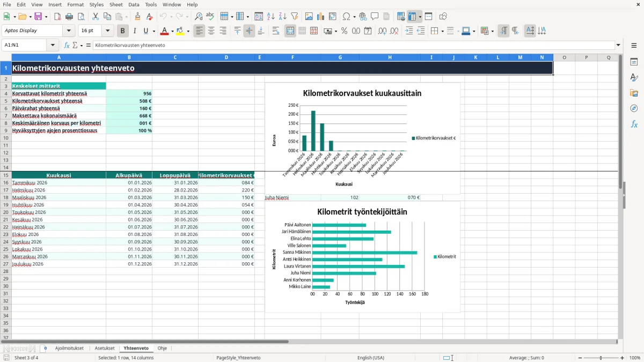The width and height of the screenshot is (644, 362).
Task: Open the sidebar Gallery panel icon
Action: tap(634, 93)
